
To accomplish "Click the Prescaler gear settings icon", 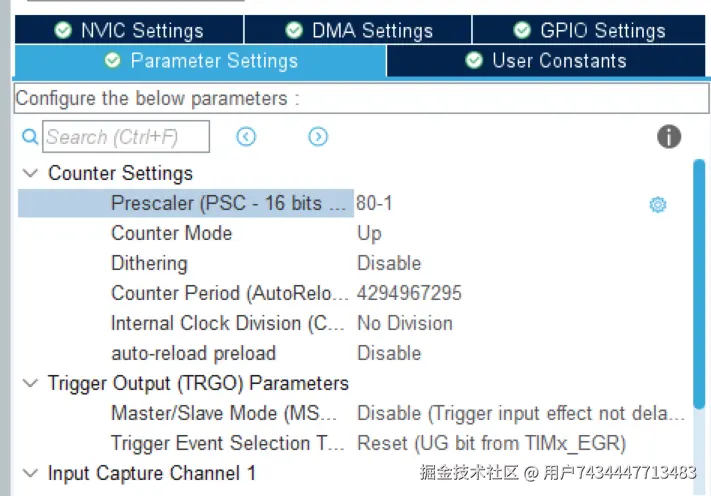I will point(657,204).
